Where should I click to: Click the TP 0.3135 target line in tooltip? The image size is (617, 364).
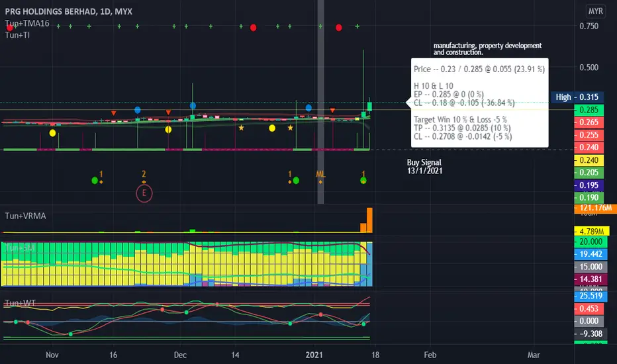click(x=462, y=128)
